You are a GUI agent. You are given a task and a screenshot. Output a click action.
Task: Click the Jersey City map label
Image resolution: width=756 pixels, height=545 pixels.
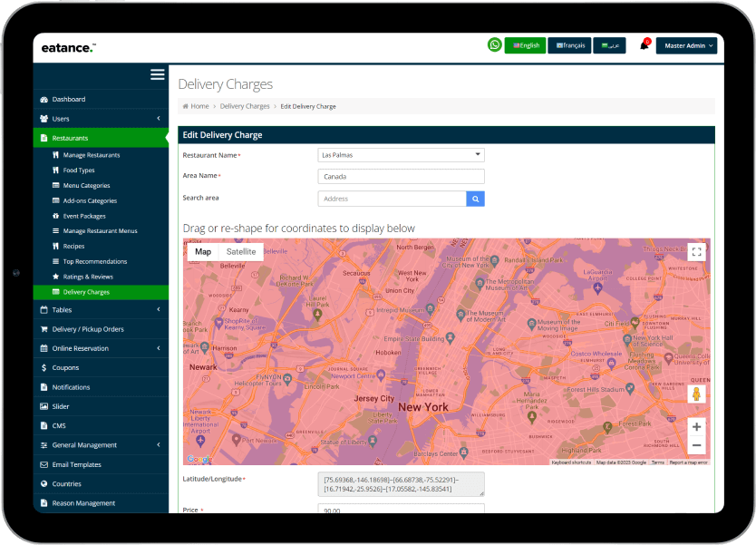pos(374,398)
